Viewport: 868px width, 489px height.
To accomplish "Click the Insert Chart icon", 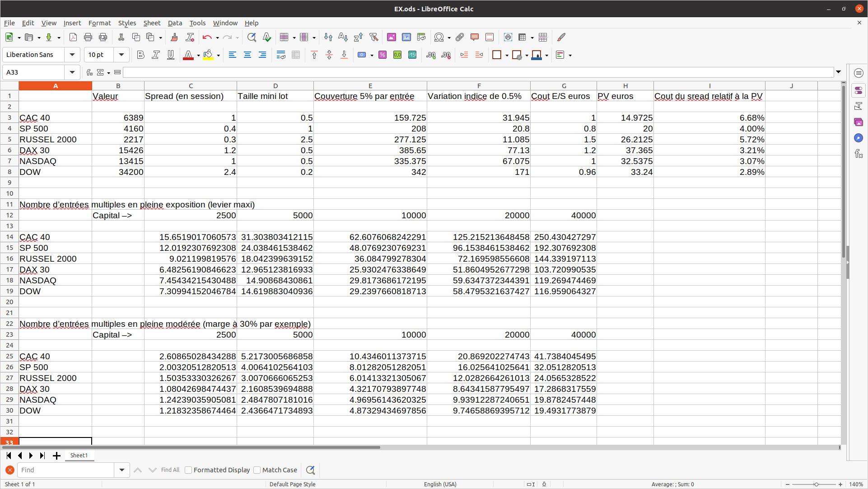I will tap(406, 38).
